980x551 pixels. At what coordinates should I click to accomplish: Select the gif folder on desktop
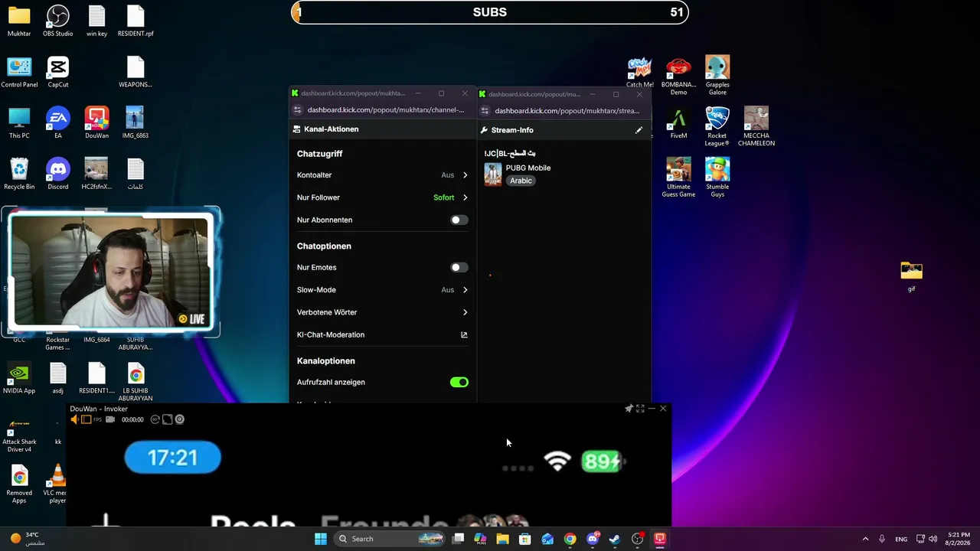[911, 277]
